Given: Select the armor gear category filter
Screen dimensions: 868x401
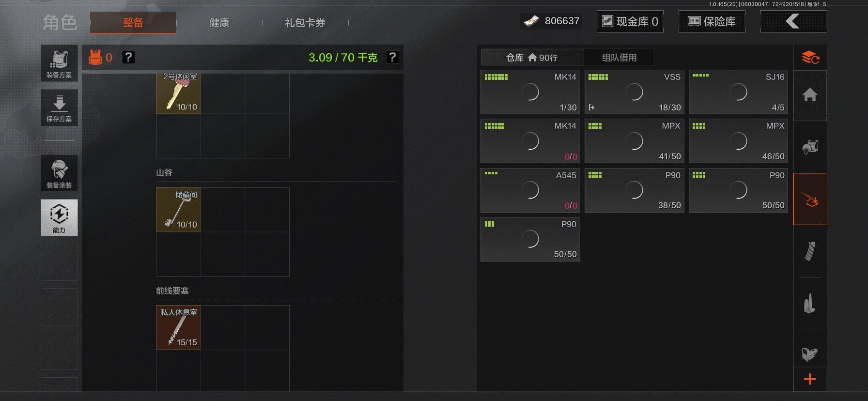Looking at the screenshot, I should click(810, 146).
